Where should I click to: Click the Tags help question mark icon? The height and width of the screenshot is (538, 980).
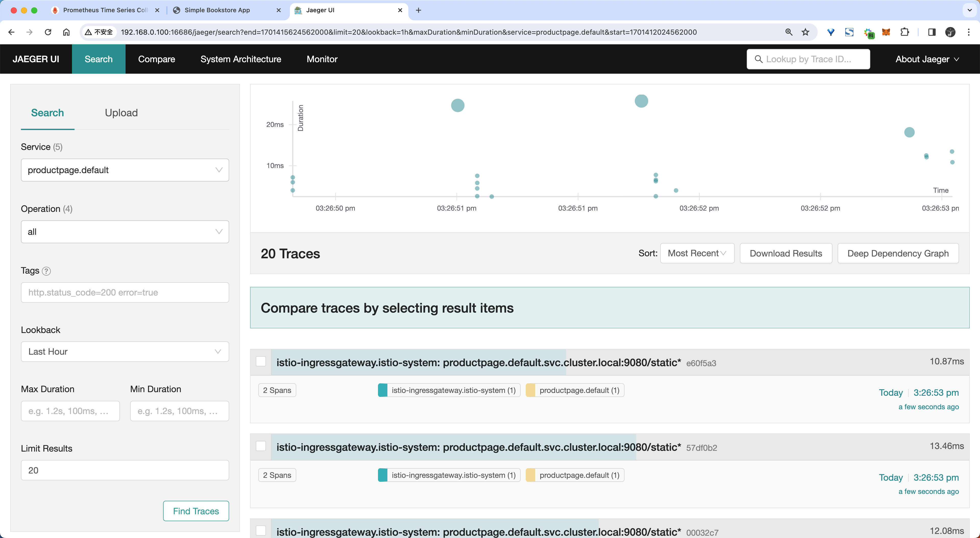(46, 271)
